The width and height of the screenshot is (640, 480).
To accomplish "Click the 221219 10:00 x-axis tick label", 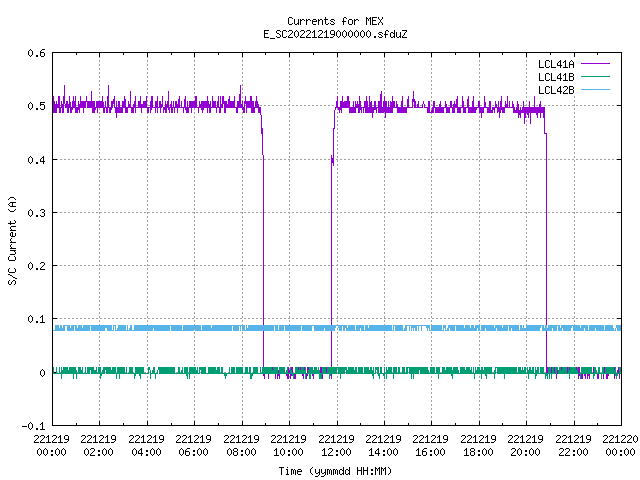I will click(288, 445).
